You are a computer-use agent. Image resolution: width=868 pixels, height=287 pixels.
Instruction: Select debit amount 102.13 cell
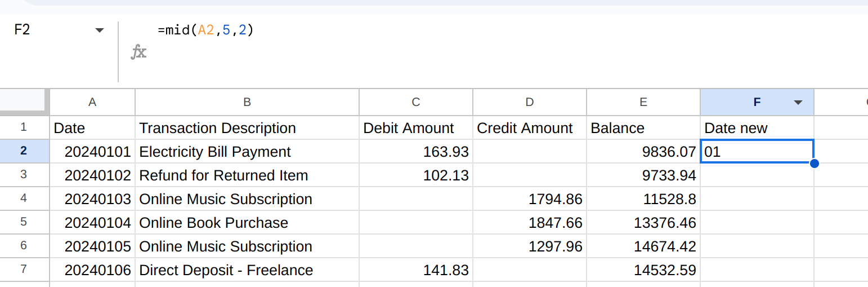point(416,175)
